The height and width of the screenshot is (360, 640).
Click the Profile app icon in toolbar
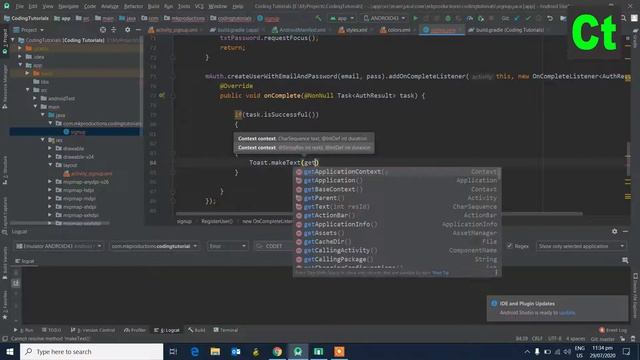click(470, 18)
